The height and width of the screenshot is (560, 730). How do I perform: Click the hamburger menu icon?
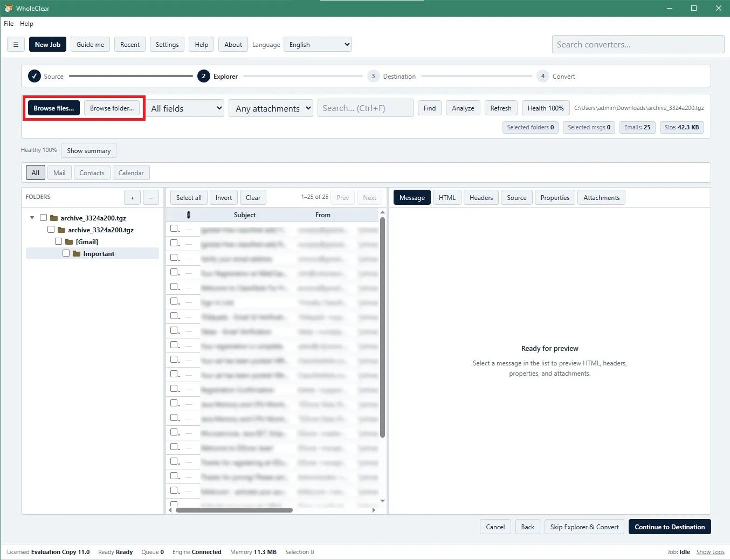pos(16,45)
